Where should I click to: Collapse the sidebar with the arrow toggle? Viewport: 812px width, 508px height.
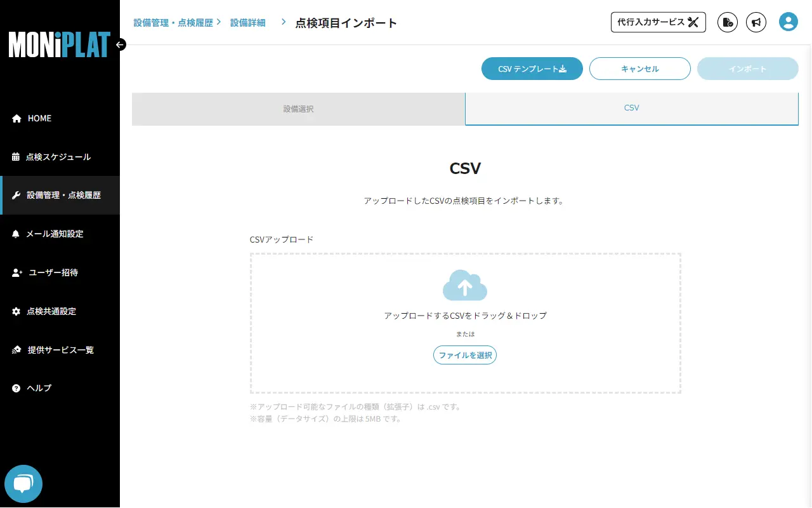(x=120, y=44)
